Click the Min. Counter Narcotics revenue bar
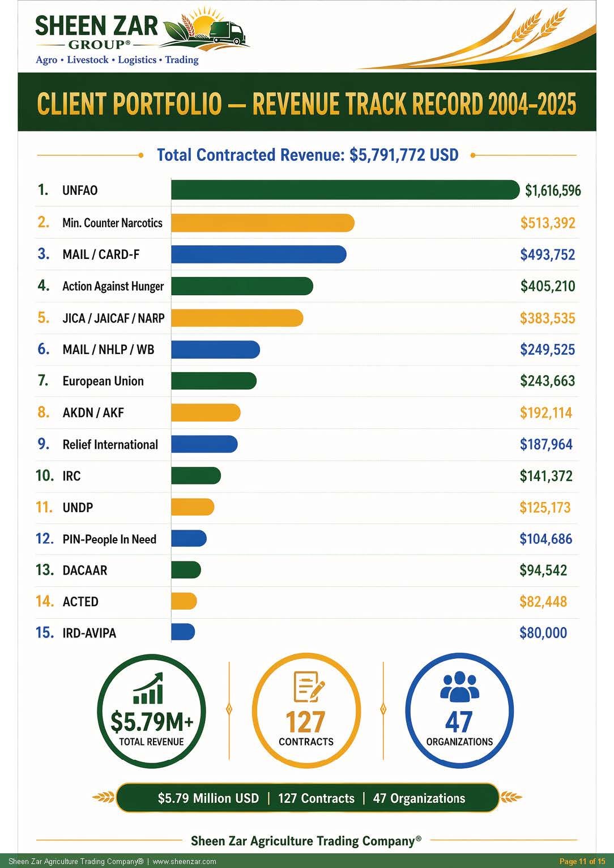The height and width of the screenshot is (868, 614). (x=263, y=223)
